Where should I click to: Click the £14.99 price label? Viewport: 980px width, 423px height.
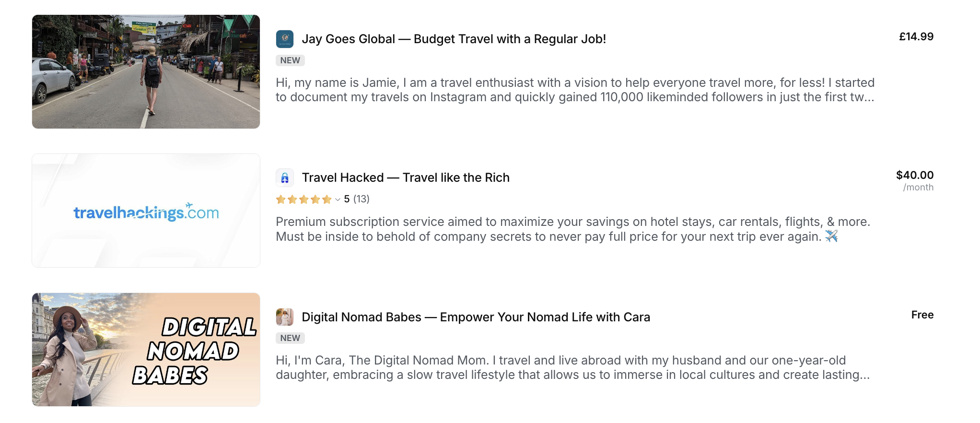click(x=916, y=35)
